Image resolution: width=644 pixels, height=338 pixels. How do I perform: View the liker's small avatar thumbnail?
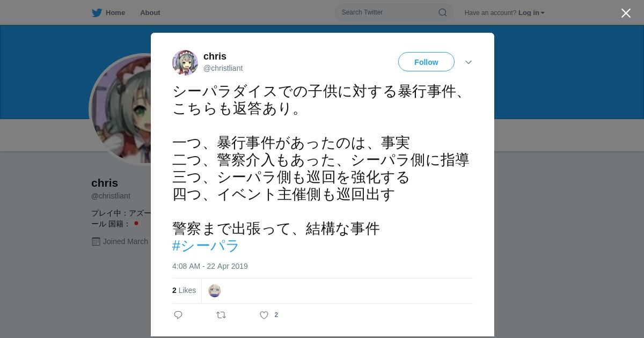(x=215, y=291)
